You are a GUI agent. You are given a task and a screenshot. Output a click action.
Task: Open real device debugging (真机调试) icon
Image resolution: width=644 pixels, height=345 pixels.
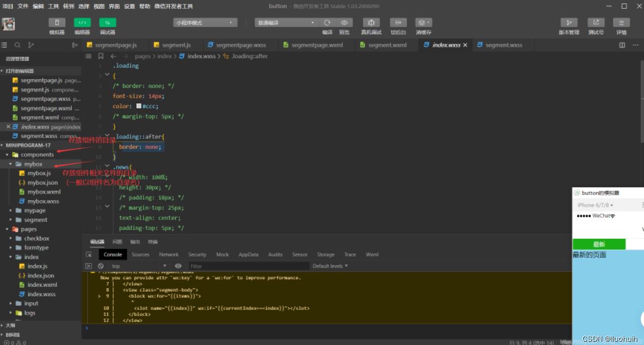[371, 23]
